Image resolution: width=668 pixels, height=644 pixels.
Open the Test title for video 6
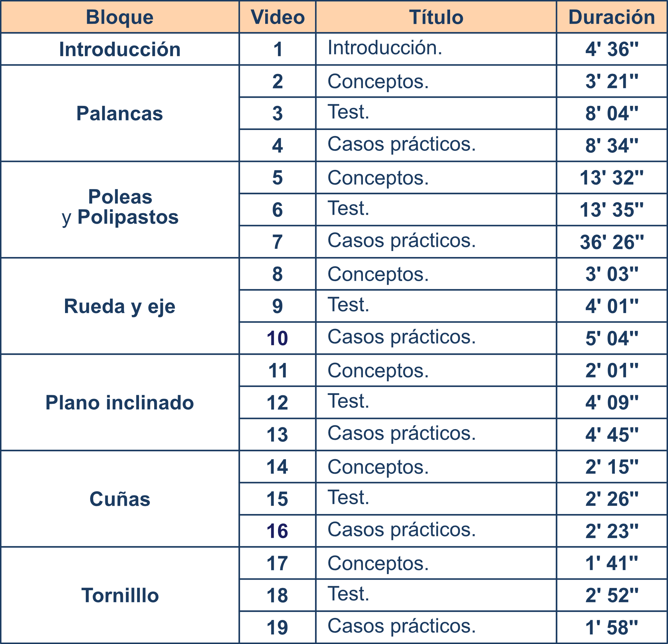348,208
